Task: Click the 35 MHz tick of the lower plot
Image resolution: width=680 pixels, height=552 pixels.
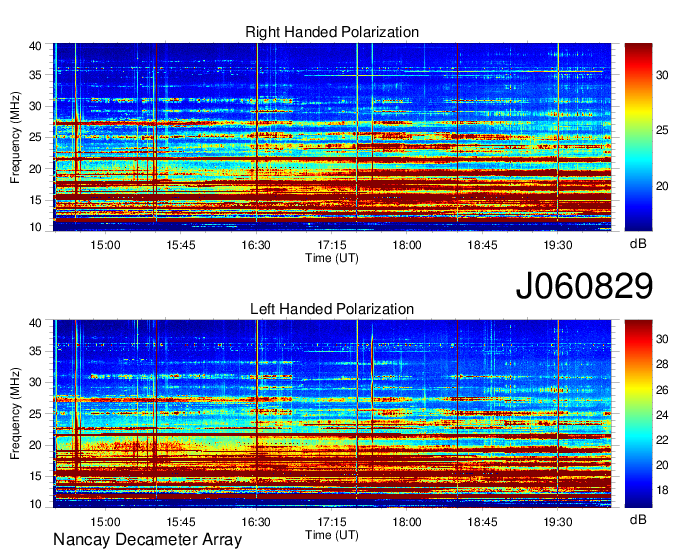Action: (x=35, y=351)
